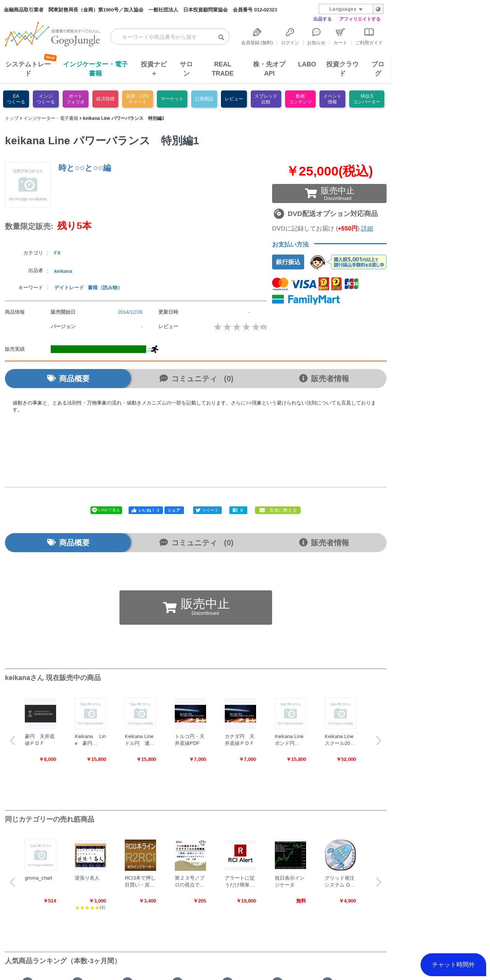Viewport: 490px width, 980px height.
Task: Open 投資ナビ+ navigation menu
Action: 154,69
